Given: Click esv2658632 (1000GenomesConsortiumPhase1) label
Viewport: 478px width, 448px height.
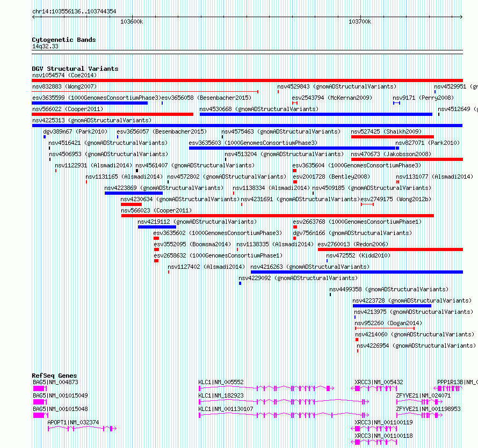Looking at the screenshot, I should tap(218, 255).
